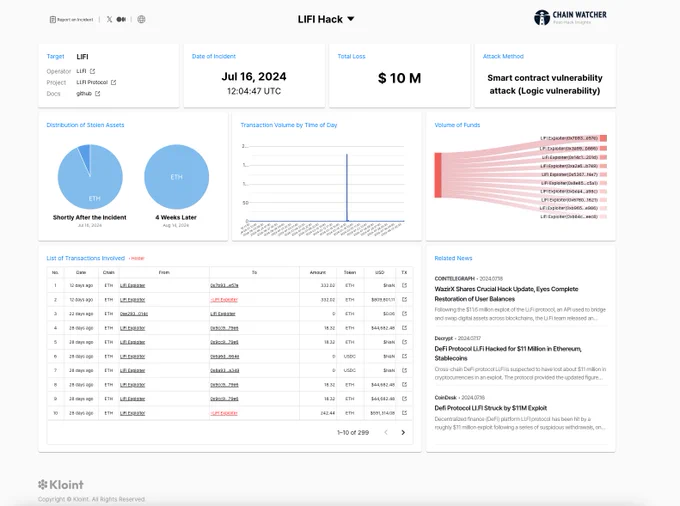Click the Date column header
This screenshot has width=680, height=506.
tap(81, 272)
